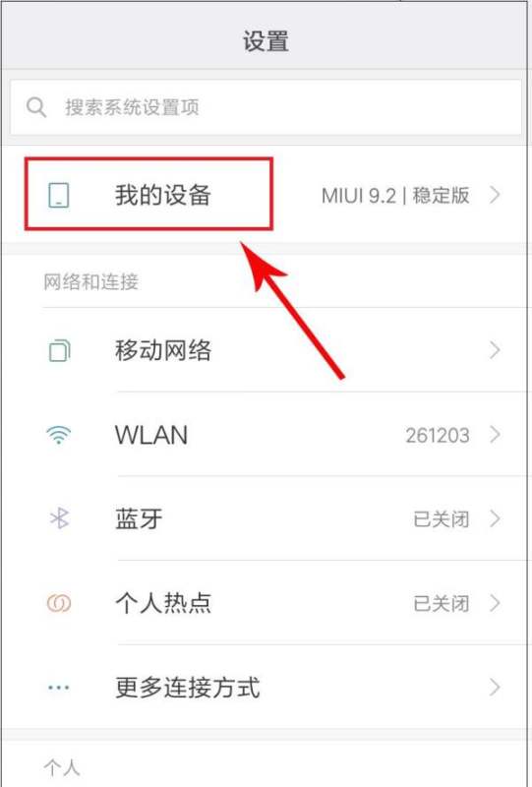The width and height of the screenshot is (532, 787).
Task: Tap the connected network name 261203
Action: tap(438, 435)
